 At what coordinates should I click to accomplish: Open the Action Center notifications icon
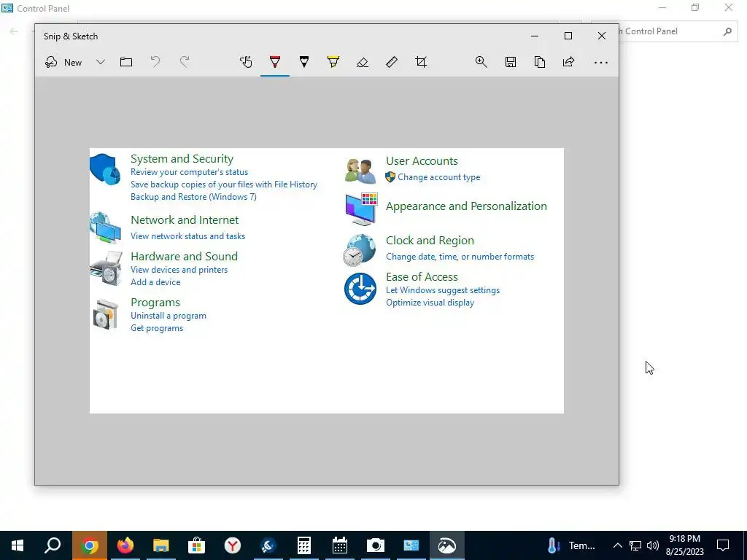coord(723,545)
